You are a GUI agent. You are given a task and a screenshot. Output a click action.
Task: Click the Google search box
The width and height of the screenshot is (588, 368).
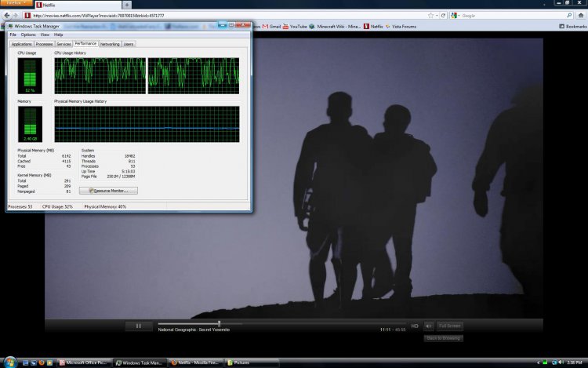(x=512, y=16)
